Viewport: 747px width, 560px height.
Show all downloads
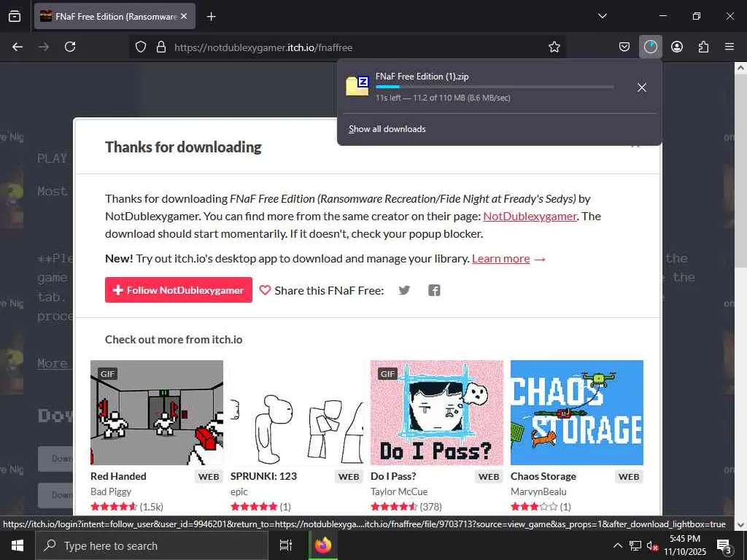click(x=387, y=129)
